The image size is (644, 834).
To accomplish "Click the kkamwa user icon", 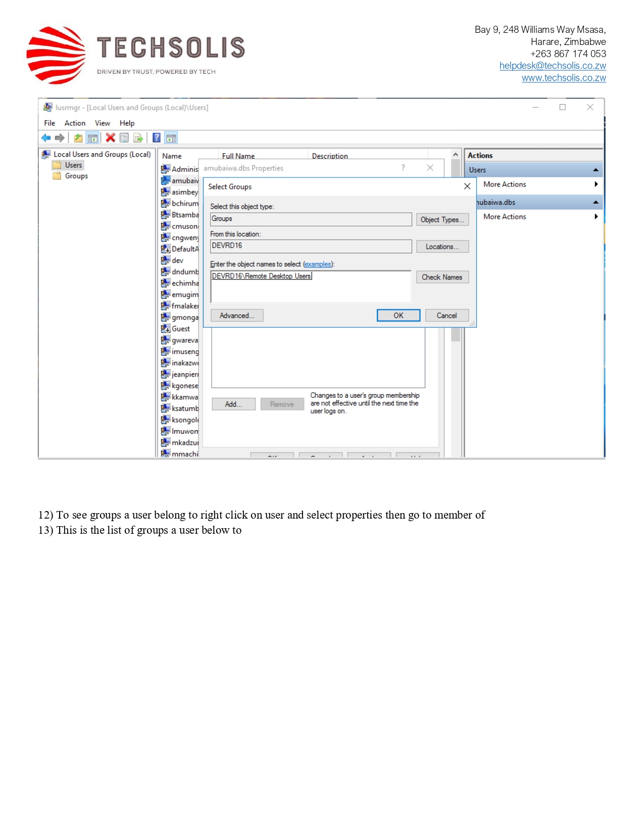I will click(x=166, y=397).
